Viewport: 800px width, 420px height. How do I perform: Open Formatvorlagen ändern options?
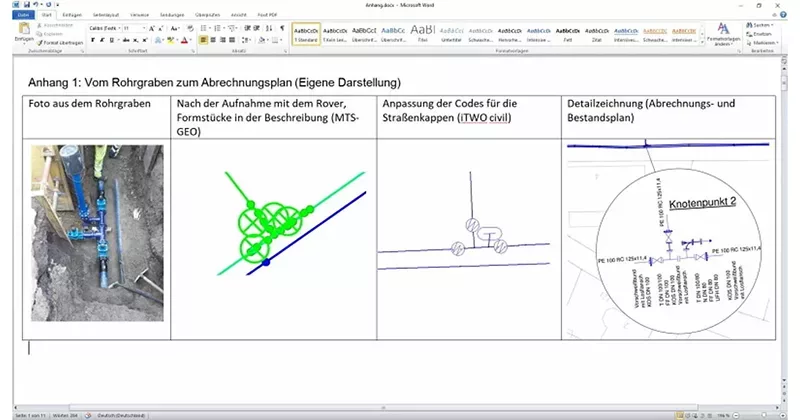pos(723,34)
